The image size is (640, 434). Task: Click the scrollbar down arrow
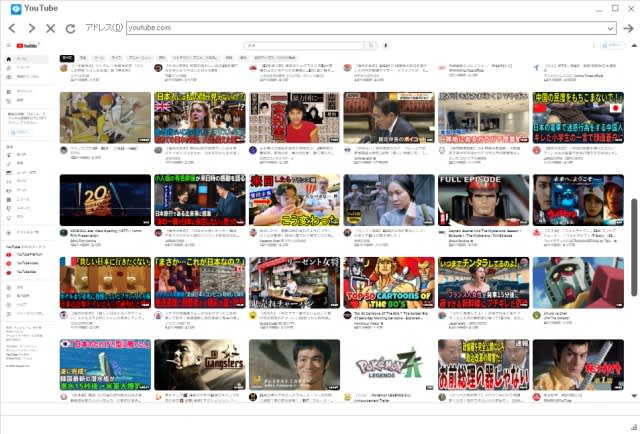[x=634, y=396]
